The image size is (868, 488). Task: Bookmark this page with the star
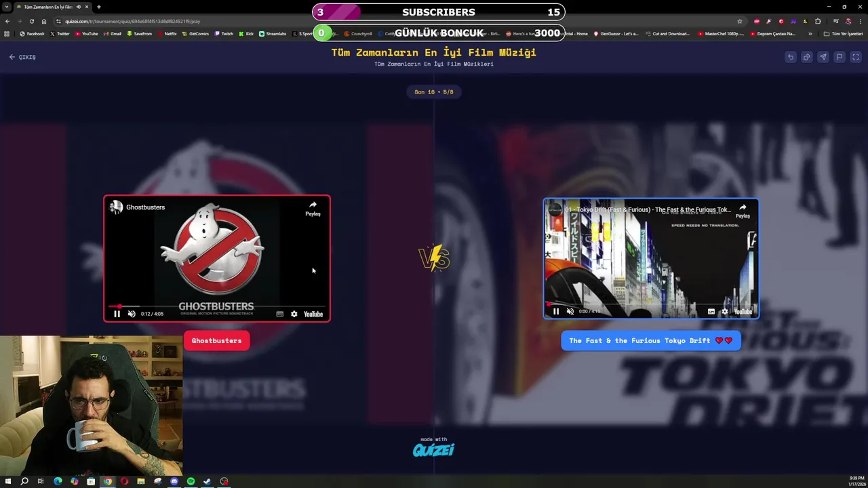(x=740, y=21)
